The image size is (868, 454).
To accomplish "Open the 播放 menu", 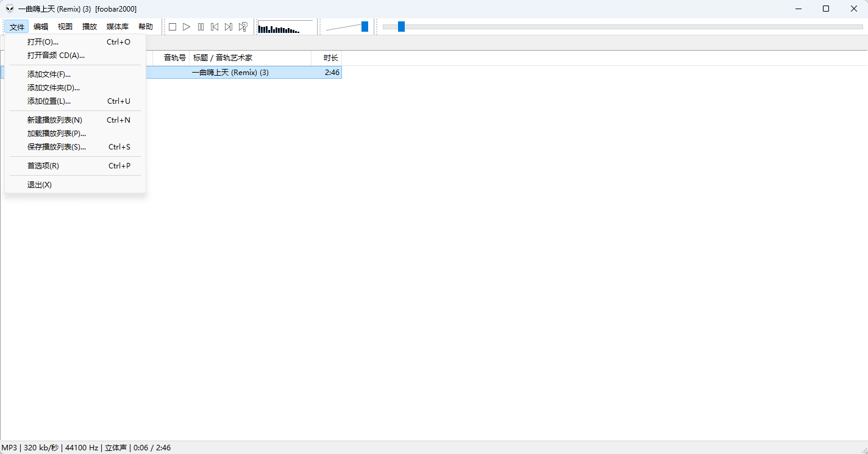I will (x=90, y=27).
